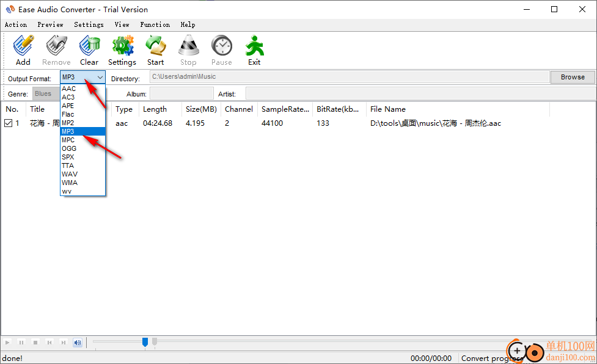Screen dimensions: 597x364
Task: Select OGG in the format list
Action: [82, 148]
